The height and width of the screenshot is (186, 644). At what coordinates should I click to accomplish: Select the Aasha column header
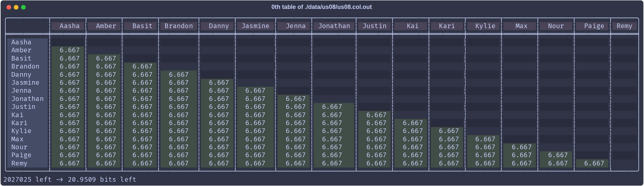[68, 26]
